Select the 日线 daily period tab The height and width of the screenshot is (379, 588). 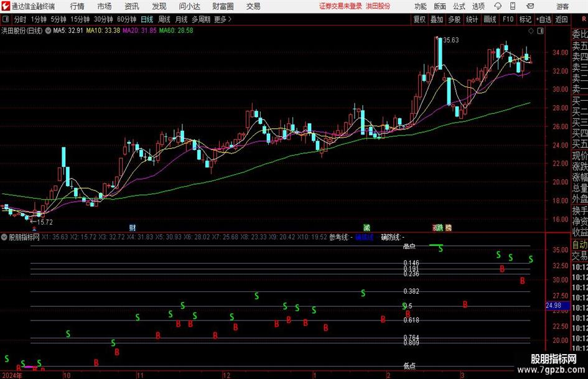[x=147, y=19]
